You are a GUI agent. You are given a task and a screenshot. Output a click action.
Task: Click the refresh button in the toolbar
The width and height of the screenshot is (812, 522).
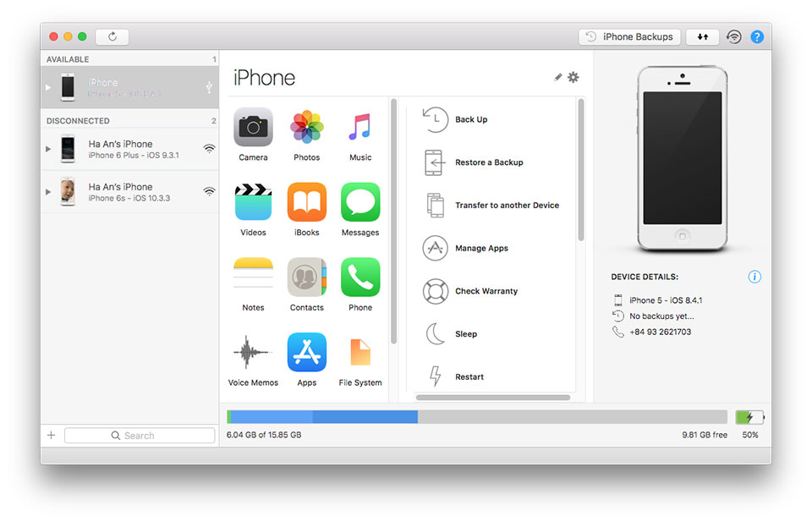[112, 36]
